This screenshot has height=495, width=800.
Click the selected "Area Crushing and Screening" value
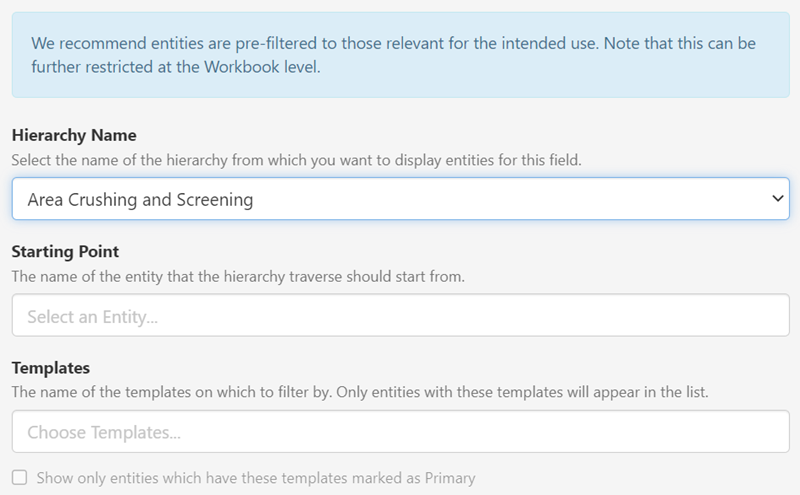[140, 200]
